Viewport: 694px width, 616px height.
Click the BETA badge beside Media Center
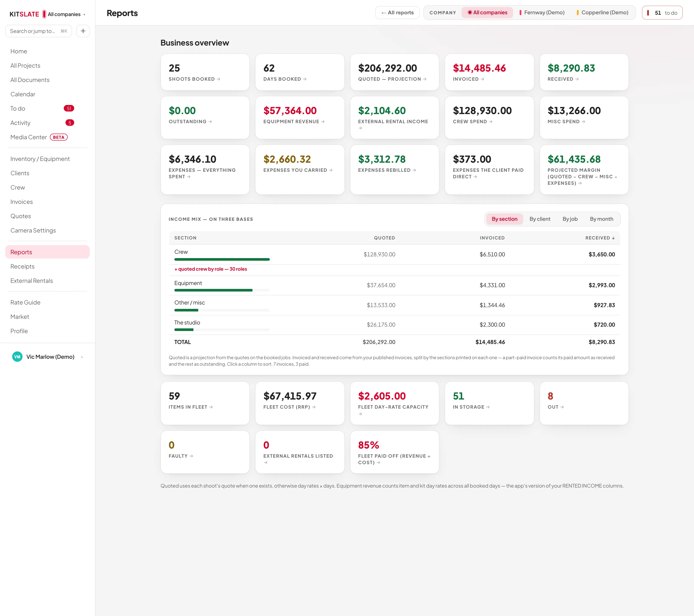pyautogui.click(x=59, y=137)
